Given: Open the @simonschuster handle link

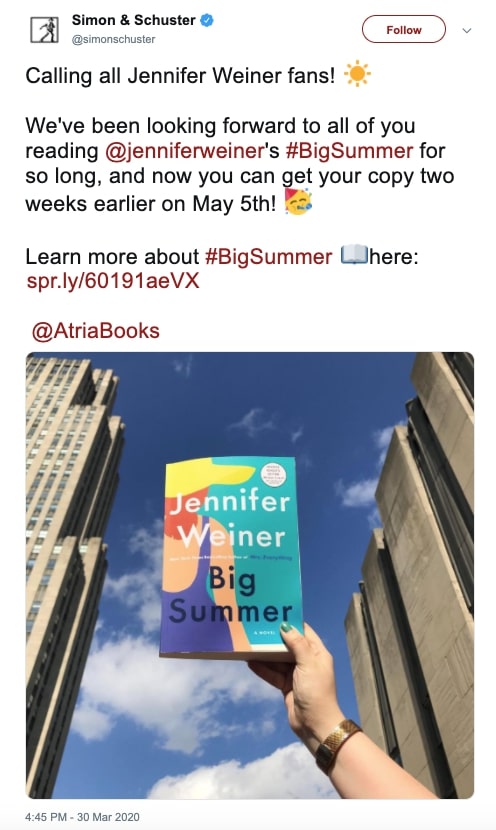Looking at the screenshot, I should pos(113,39).
